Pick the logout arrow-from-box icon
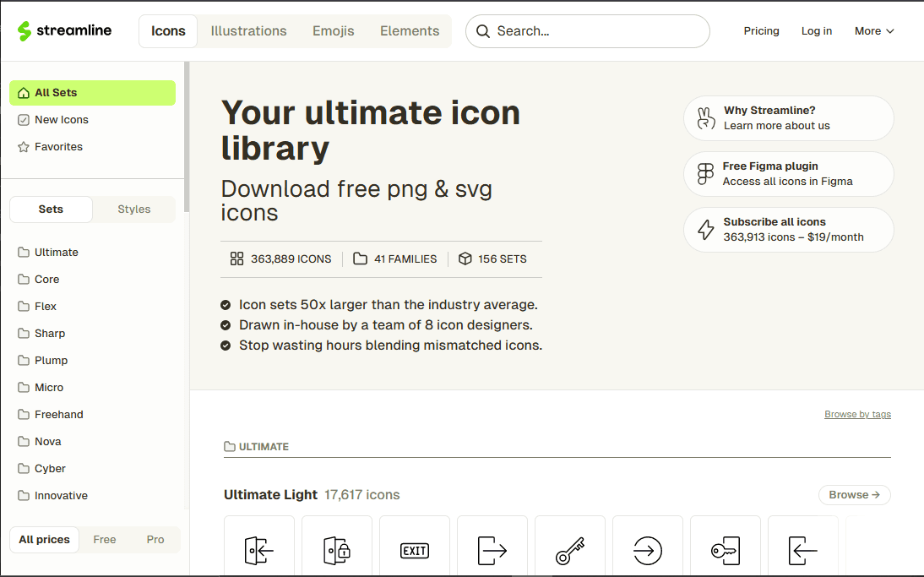Image resolution: width=924 pixels, height=577 pixels. (x=492, y=546)
